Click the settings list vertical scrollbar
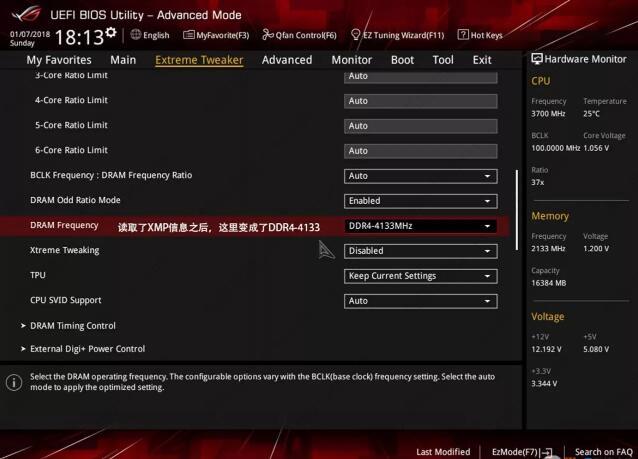 517,210
